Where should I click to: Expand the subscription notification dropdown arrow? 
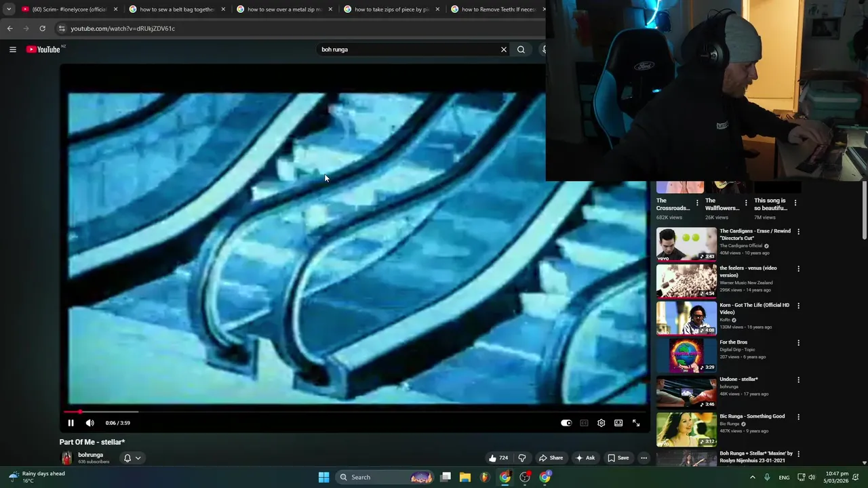(x=138, y=458)
